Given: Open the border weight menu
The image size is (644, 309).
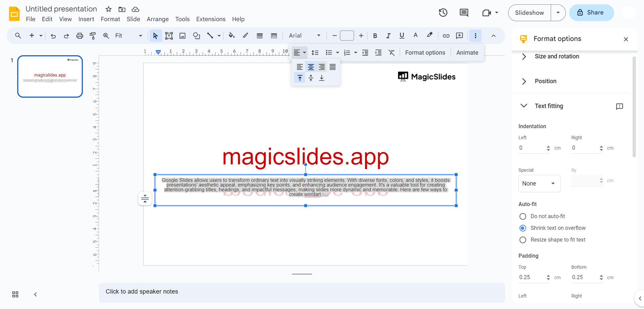Looking at the screenshot, I should coord(260,36).
